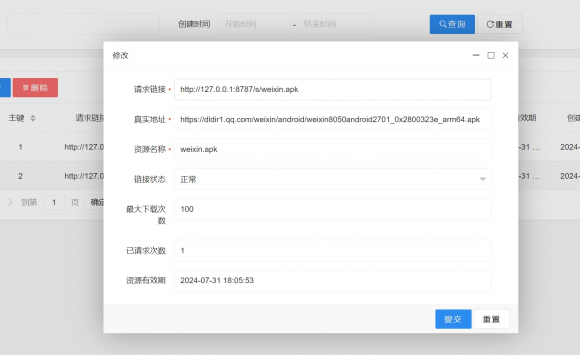This screenshot has height=360, width=580.
Task: Close the 修改 dialog
Action: click(x=505, y=55)
